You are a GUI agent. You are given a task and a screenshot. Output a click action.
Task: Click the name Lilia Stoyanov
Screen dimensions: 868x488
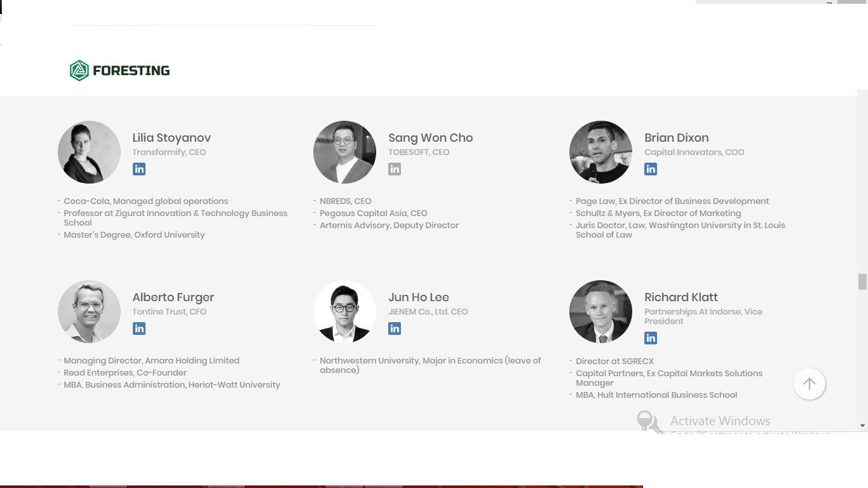172,138
